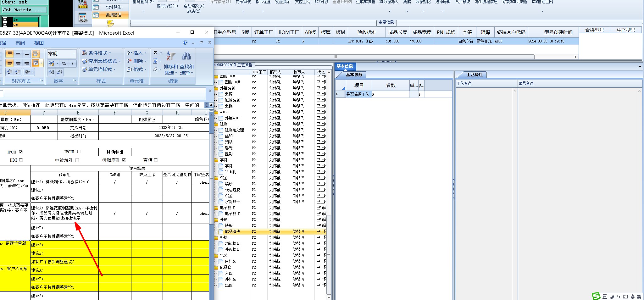Toggle Excel wrap text icon

(x=36, y=54)
